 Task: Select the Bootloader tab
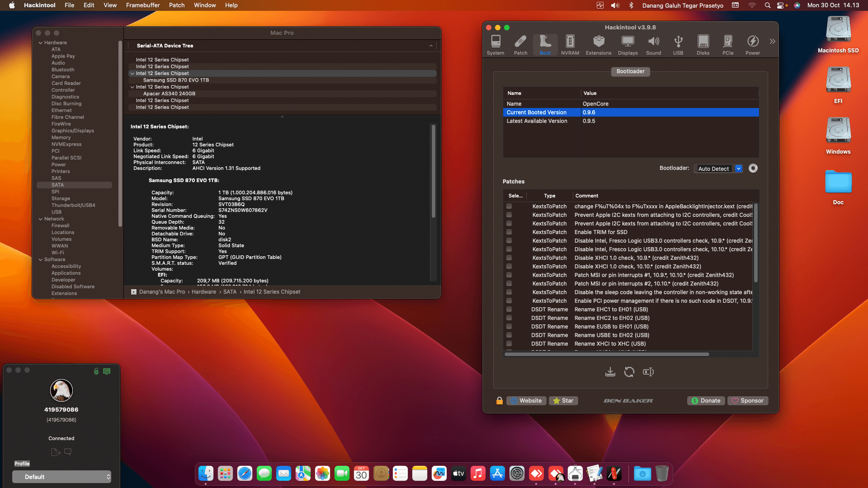pos(630,71)
